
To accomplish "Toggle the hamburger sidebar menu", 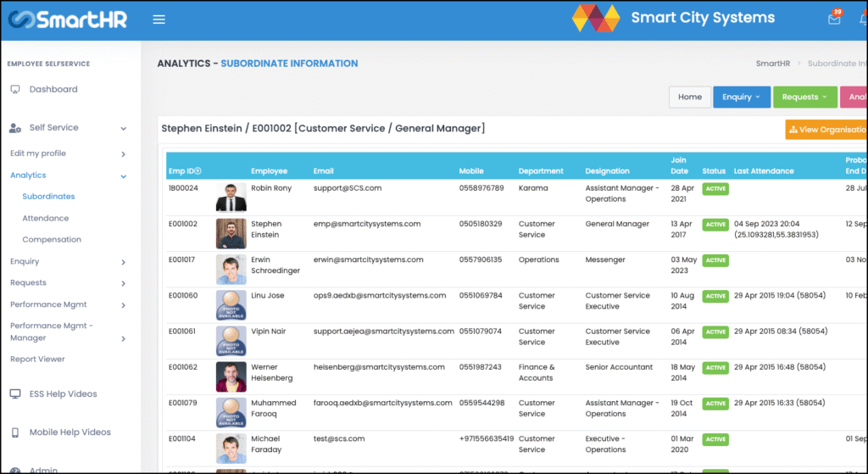I will point(159,20).
